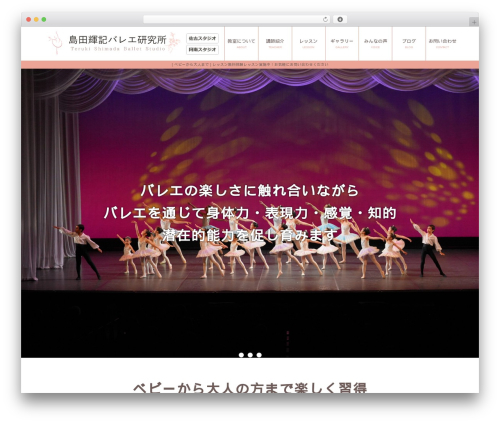
Task: Click the ballet stage hero slide image
Action: [250, 213]
